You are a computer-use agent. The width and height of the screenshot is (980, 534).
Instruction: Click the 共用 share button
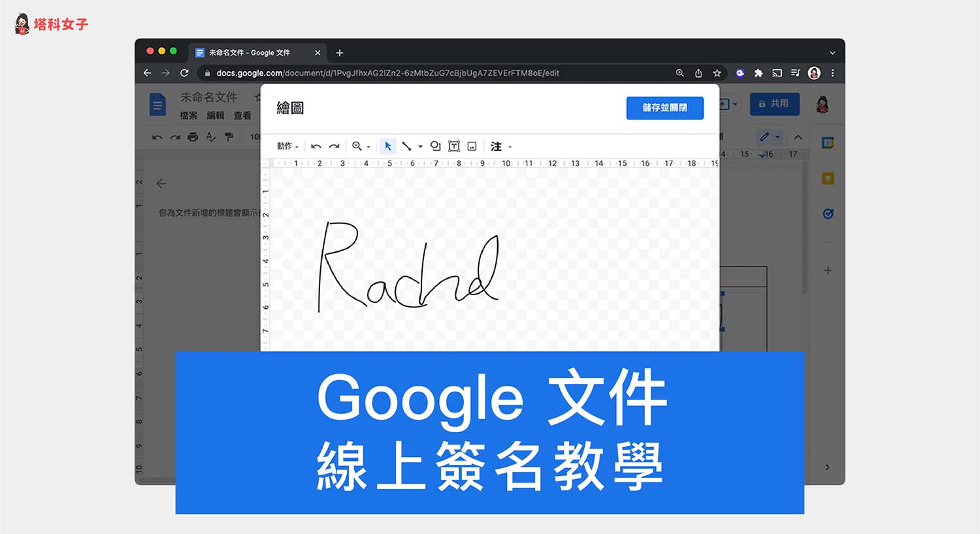click(x=774, y=104)
